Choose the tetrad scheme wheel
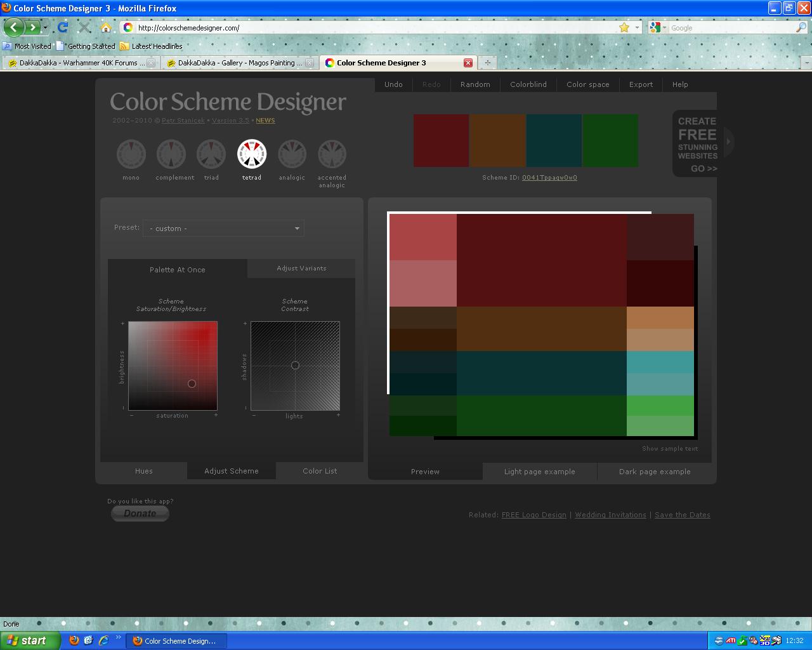This screenshot has height=650, width=812. [252, 154]
